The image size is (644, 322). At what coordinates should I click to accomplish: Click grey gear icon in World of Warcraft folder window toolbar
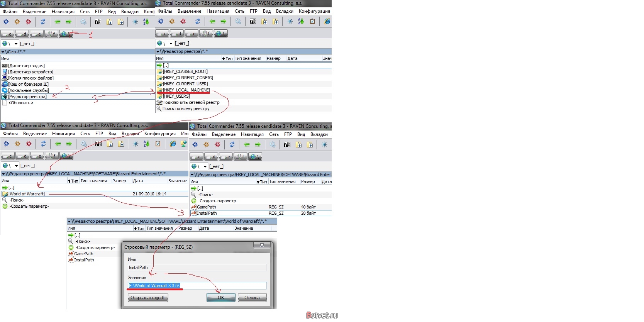[x=84, y=144]
